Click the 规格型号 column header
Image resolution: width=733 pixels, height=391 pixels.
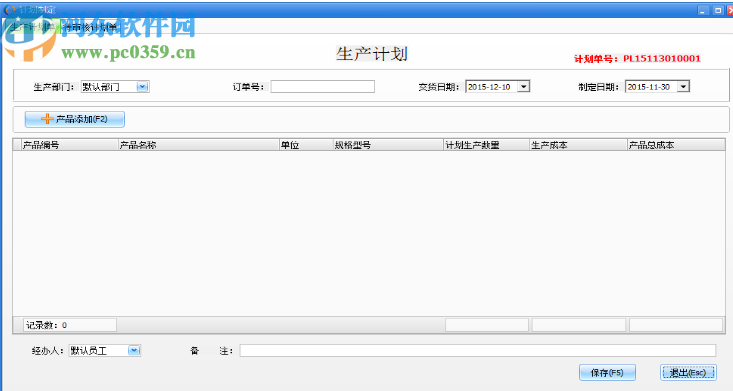(x=388, y=145)
